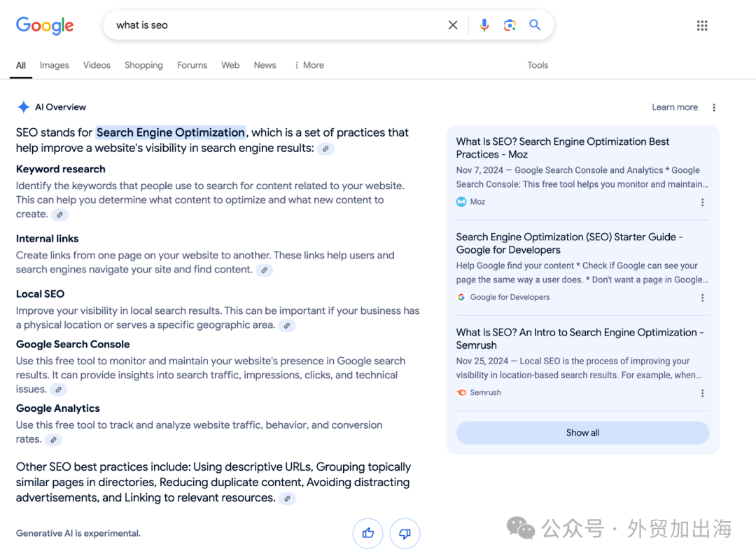The height and width of the screenshot is (559, 756).
Task: Open three-dot menu for Moz result
Action: tap(703, 202)
